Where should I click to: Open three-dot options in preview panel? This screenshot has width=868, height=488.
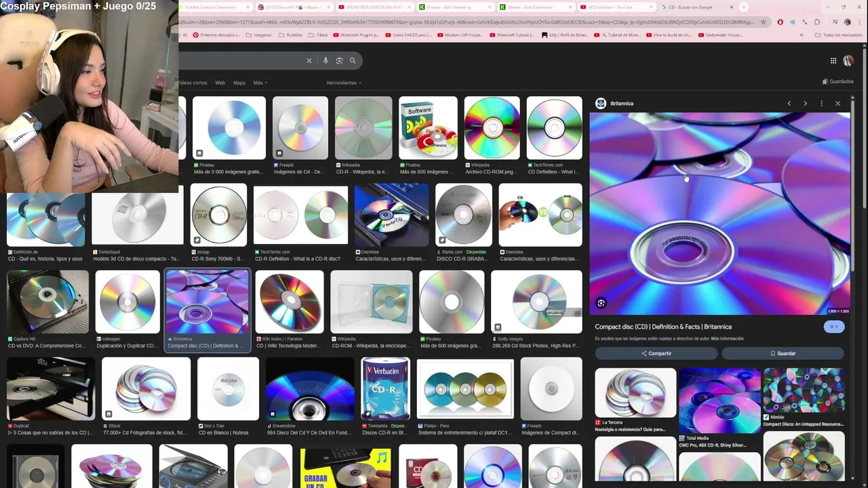(821, 104)
